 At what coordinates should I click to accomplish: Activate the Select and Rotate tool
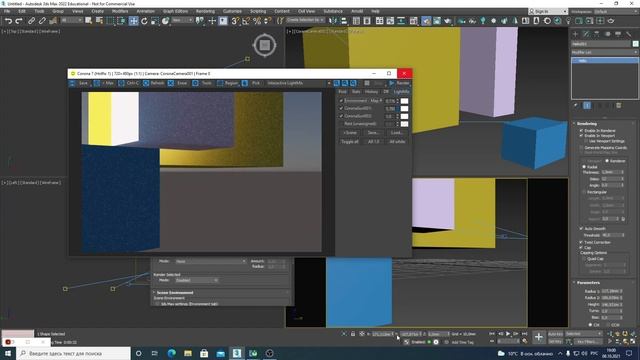pos(144,21)
